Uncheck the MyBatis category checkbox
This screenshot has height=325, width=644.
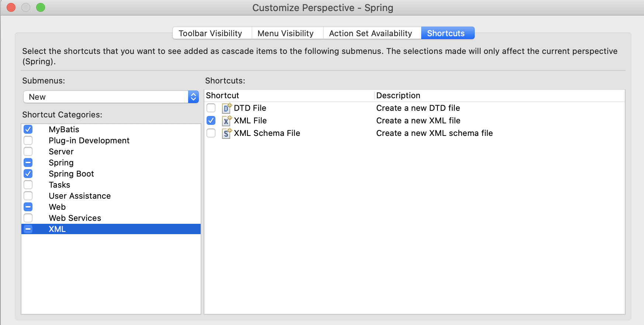28,129
